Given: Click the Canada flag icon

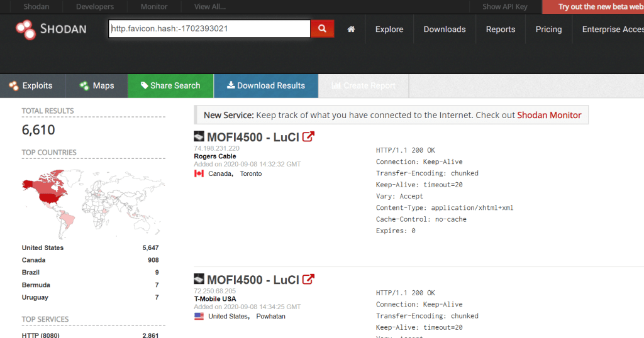Looking at the screenshot, I should pyautogui.click(x=199, y=173).
